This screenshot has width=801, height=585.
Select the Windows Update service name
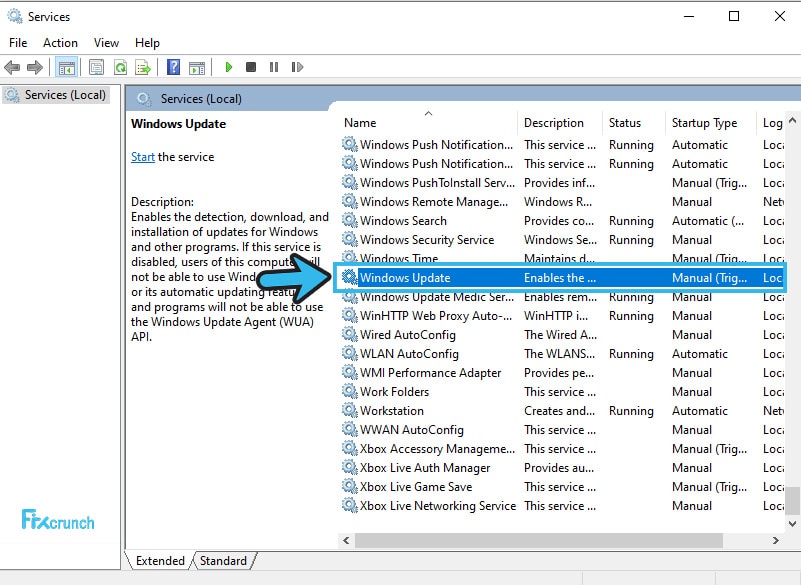point(405,277)
